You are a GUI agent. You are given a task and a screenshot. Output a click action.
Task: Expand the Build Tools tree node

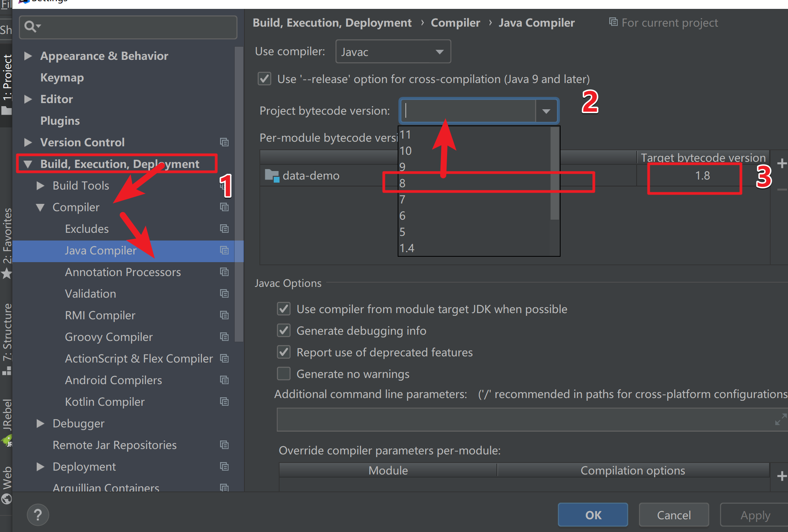coord(40,186)
